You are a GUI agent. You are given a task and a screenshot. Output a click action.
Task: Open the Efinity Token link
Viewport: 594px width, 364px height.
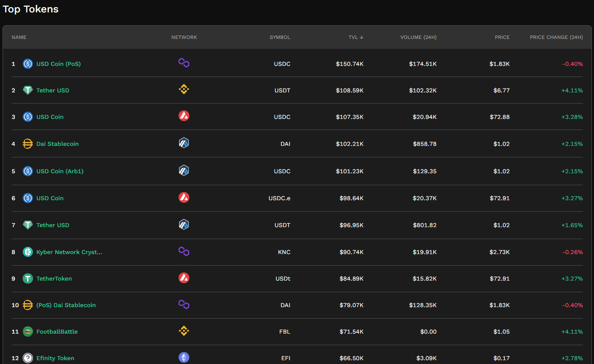(55, 358)
